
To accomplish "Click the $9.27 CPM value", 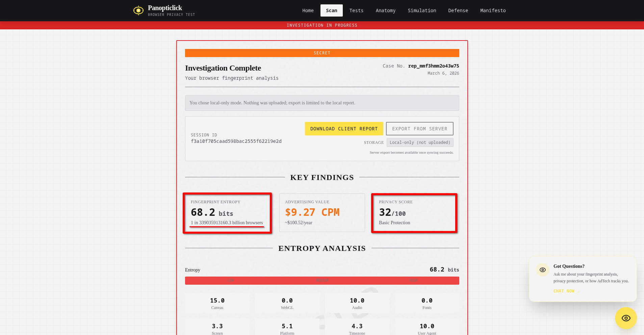I will (312, 212).
